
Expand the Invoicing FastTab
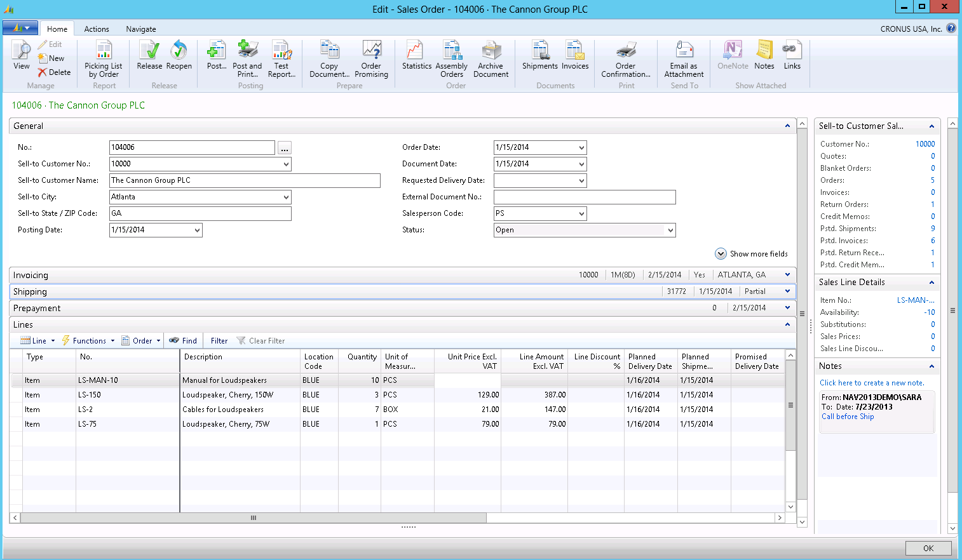(787, 275)
